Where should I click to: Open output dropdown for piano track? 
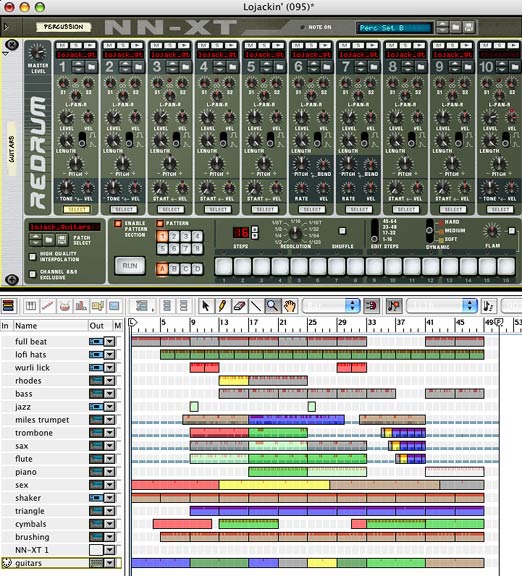tap(109, 472)
